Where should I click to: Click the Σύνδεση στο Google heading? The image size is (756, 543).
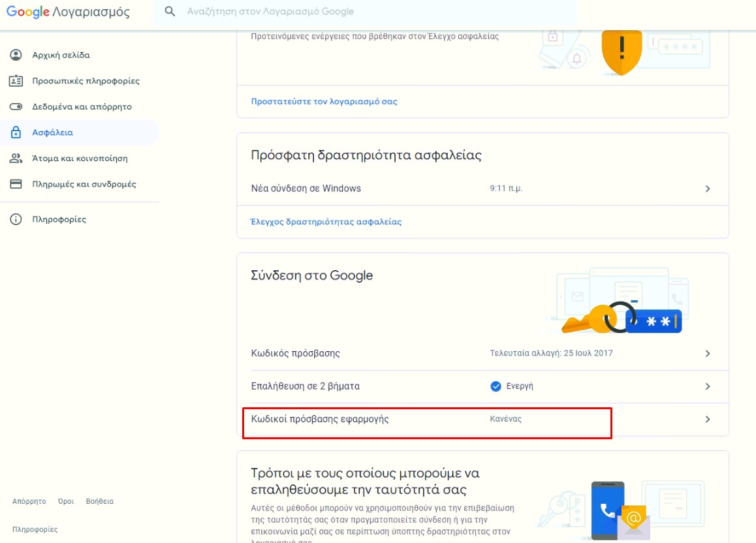311,275
